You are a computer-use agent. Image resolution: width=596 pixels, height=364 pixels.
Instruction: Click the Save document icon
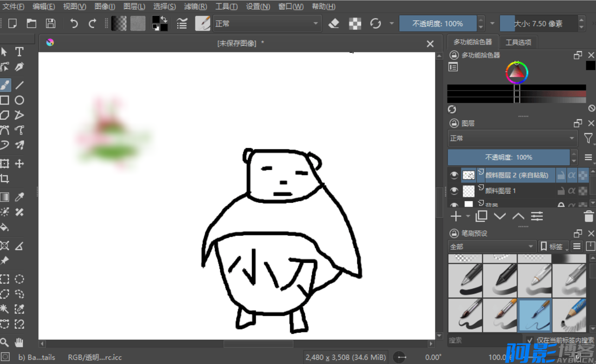(x=51, y=24)
